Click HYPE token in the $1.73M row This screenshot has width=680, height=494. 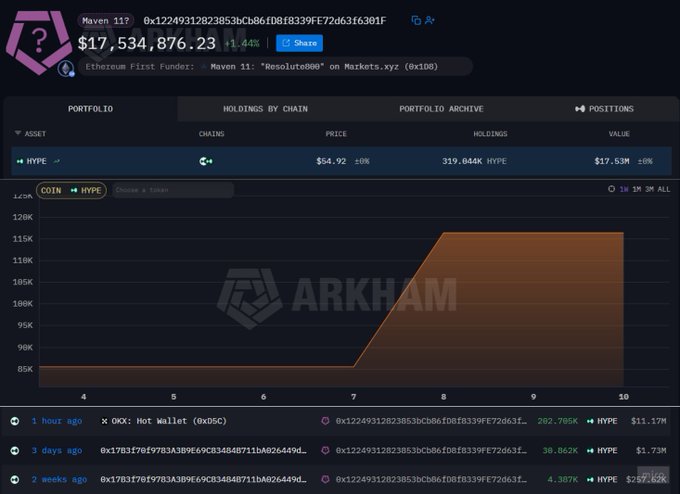point(602,451)
